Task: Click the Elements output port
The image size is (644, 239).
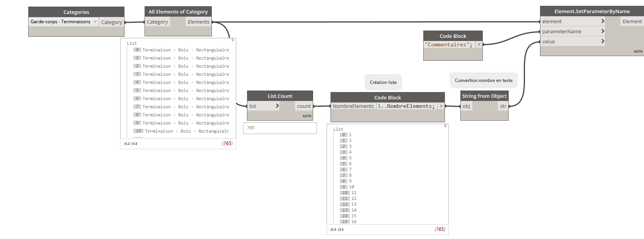Action: 198,22
